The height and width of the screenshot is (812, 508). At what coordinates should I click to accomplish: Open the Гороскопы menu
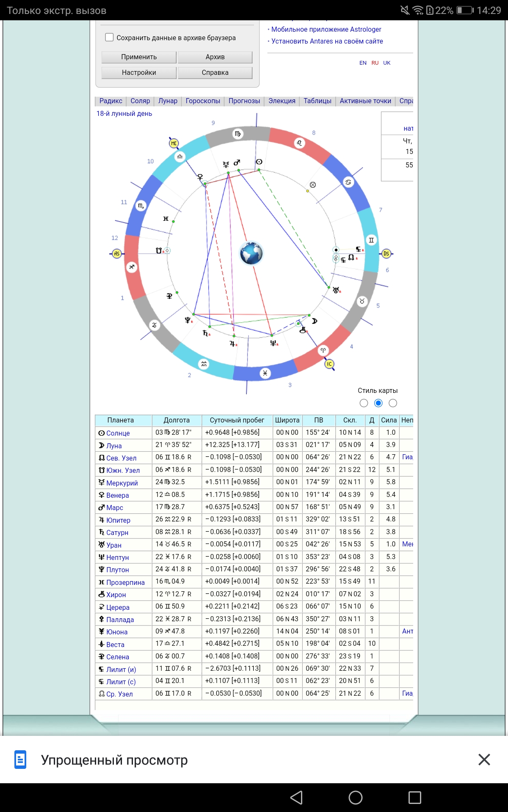point(203,101)
